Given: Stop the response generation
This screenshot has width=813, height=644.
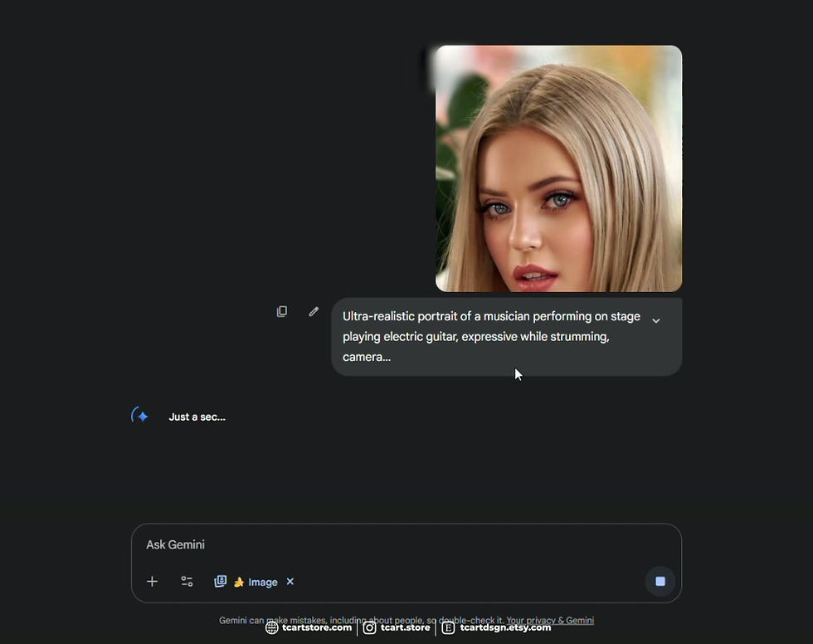Looking at the screenshot, I should coord(660,581).
